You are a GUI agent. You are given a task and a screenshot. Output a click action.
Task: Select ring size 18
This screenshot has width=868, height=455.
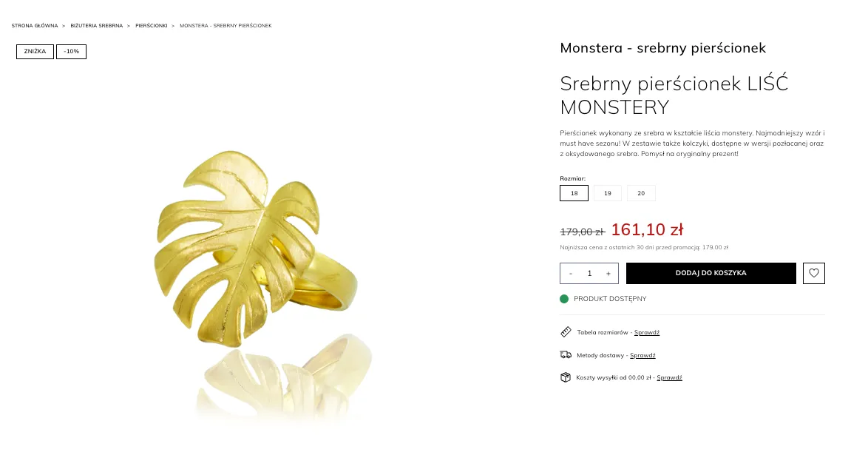(x=574, y=193)
